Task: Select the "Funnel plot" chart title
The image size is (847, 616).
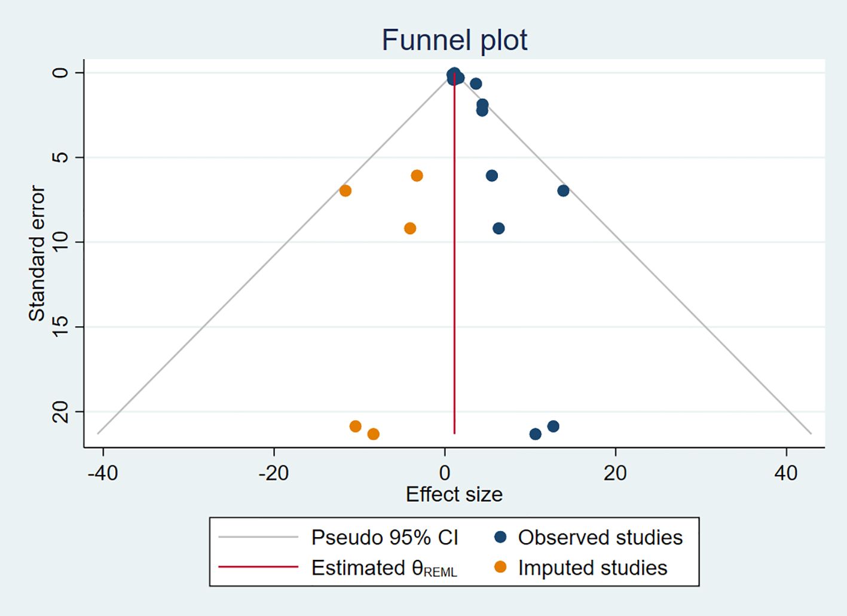Action: click(x=454, y=41)
